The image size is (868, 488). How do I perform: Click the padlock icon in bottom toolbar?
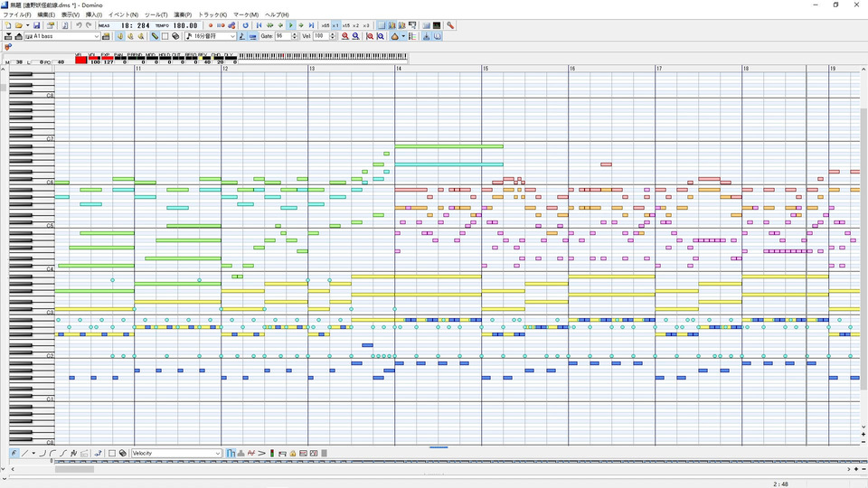(293, 453)
